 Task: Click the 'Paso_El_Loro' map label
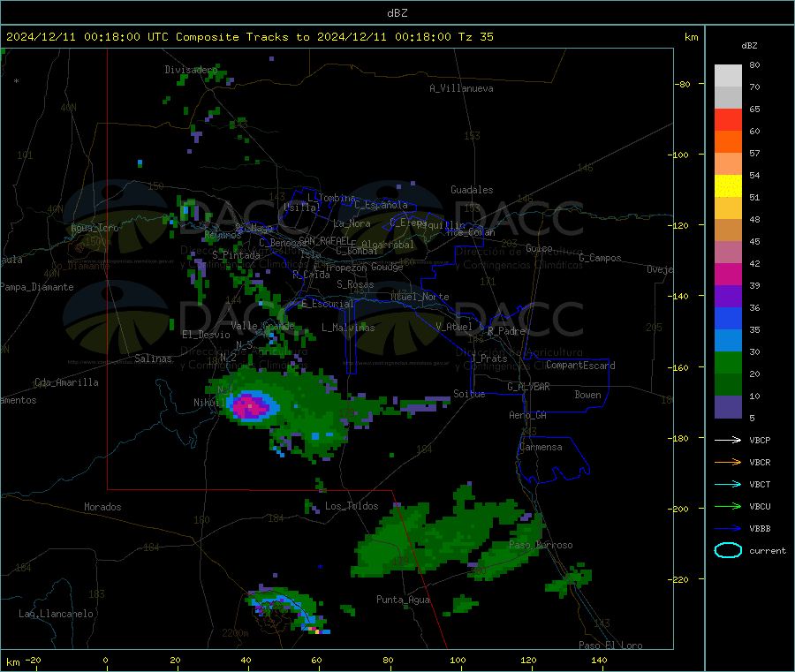[610, 646]
